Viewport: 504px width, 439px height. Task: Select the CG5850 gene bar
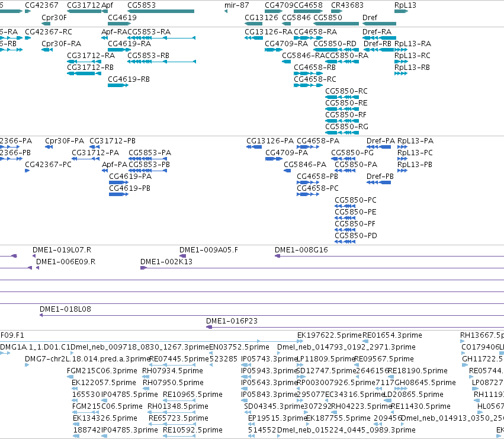point(336,24)
